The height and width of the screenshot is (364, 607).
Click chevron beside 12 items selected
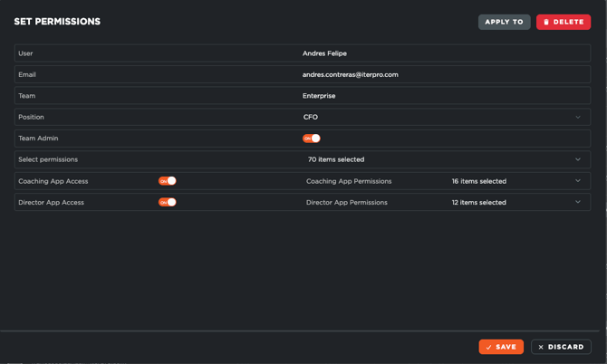(578, 202)
